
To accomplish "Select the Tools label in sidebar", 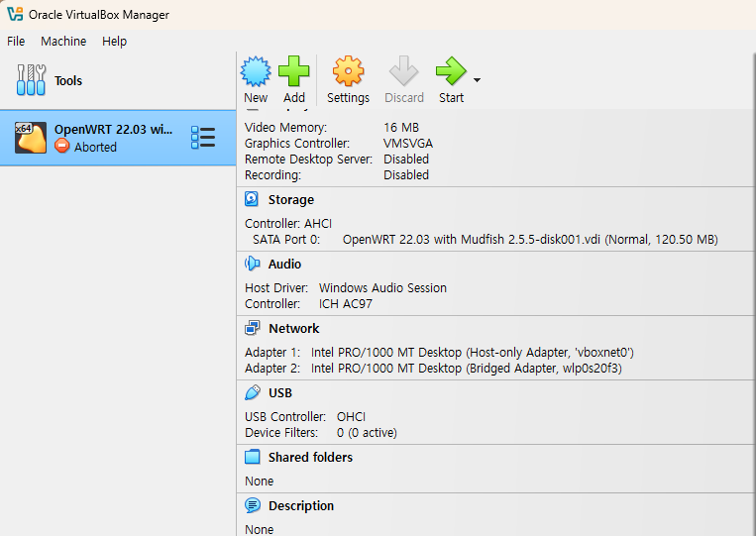I will point(68,80).
